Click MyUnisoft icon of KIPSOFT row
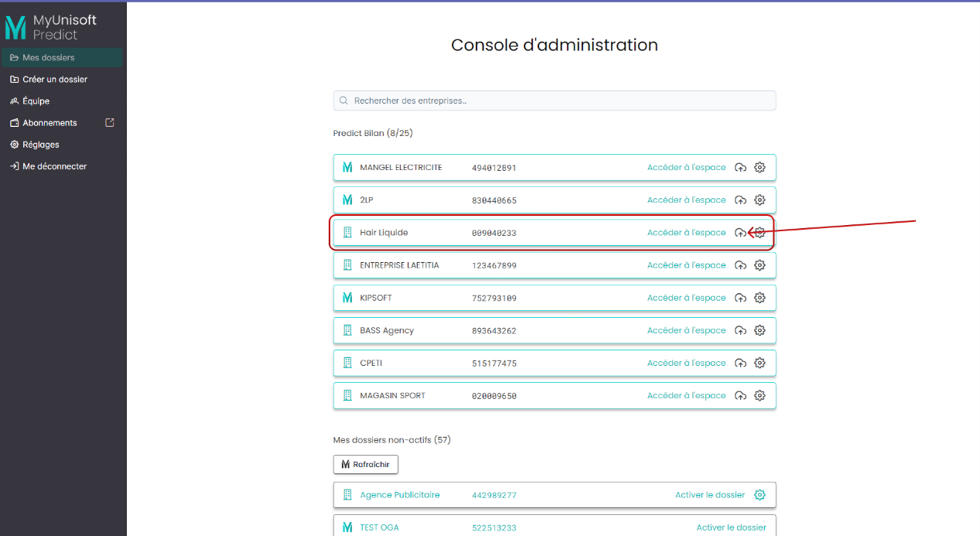The width and height of the screenshot is (980, 536). (x=348, y=298)
